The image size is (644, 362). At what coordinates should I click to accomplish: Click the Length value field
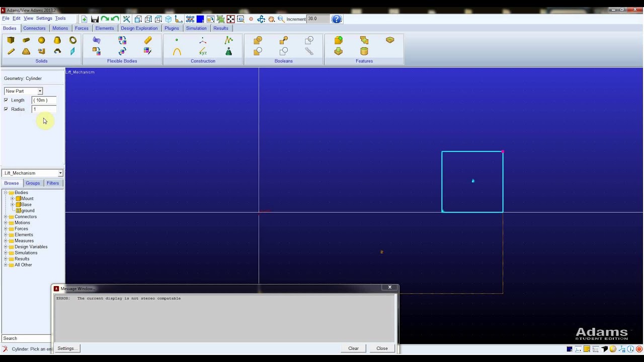point(44,100)
